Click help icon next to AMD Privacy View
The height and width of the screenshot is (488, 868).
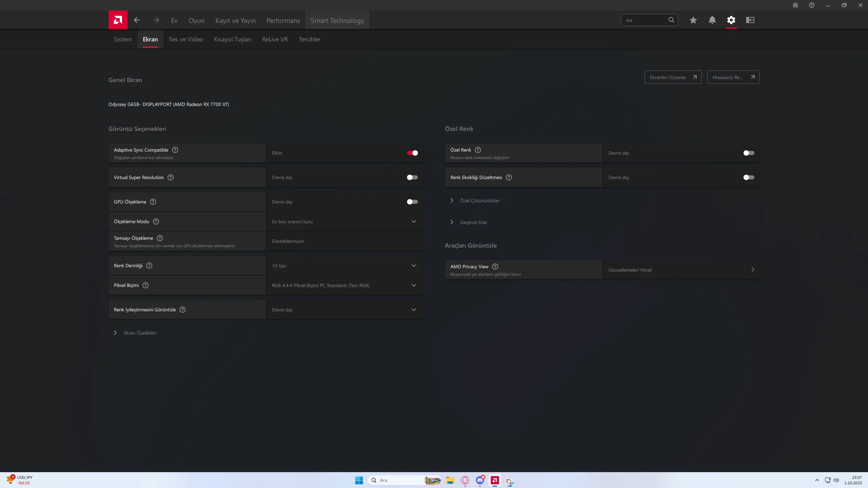coord(495,267)
